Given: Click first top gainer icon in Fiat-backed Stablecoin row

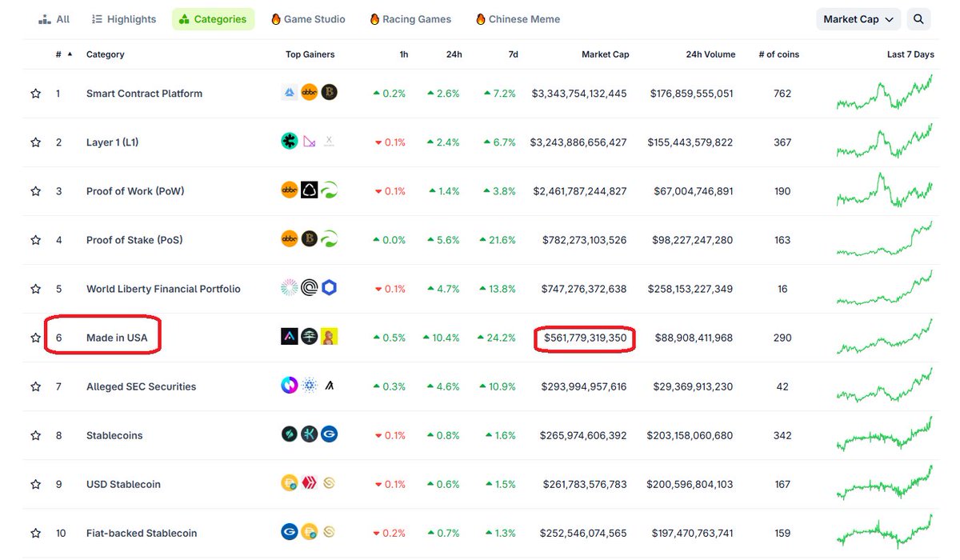Looking at the screenshot, I should click(290, 532).
